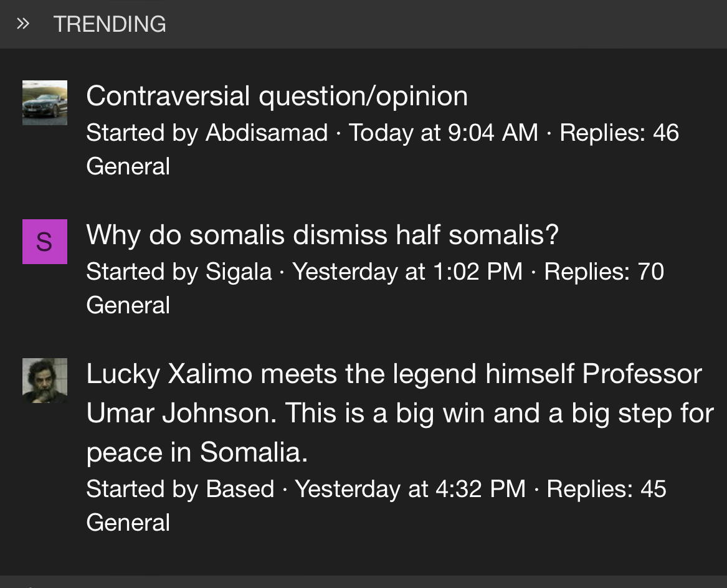Viewport: 727px width, 588px height.
Task: Open General forum under Sigala's thread
Action: pyautogui.click(x=128, y=305)
